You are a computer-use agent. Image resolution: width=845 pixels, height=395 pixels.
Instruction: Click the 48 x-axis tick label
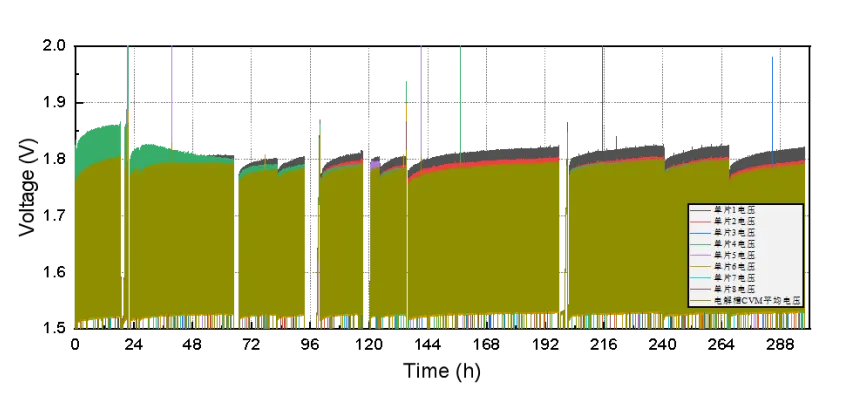tap(192, 345)
